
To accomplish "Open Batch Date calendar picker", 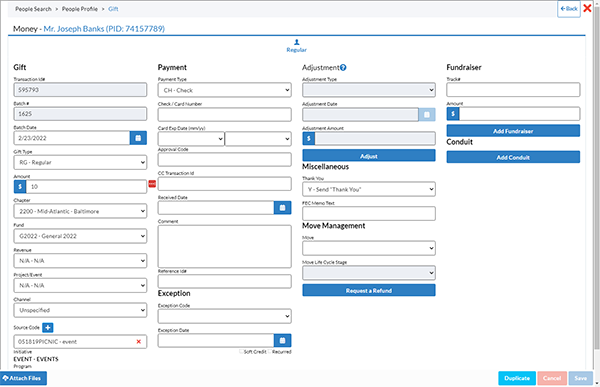I will [138, 138].
